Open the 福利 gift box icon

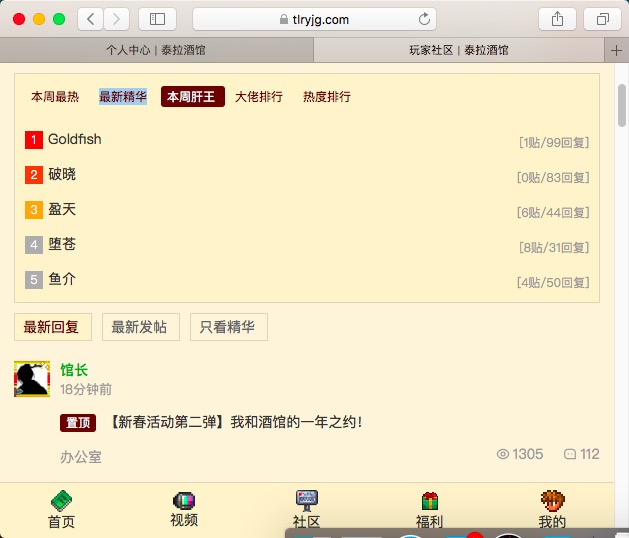pyautogui.click(x=429, y=500)
